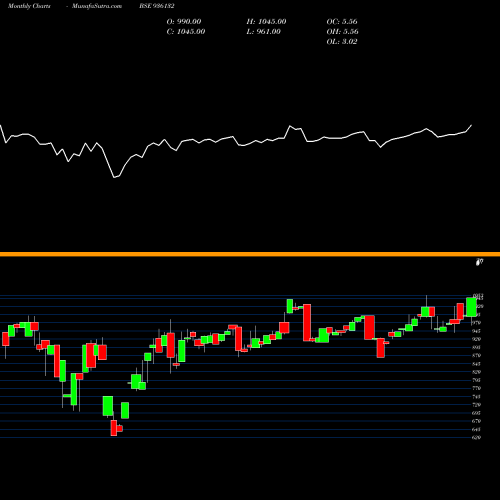This screenshot has height=500, width=500.
Task: Click the 670 price axis label
Action: 477,421
